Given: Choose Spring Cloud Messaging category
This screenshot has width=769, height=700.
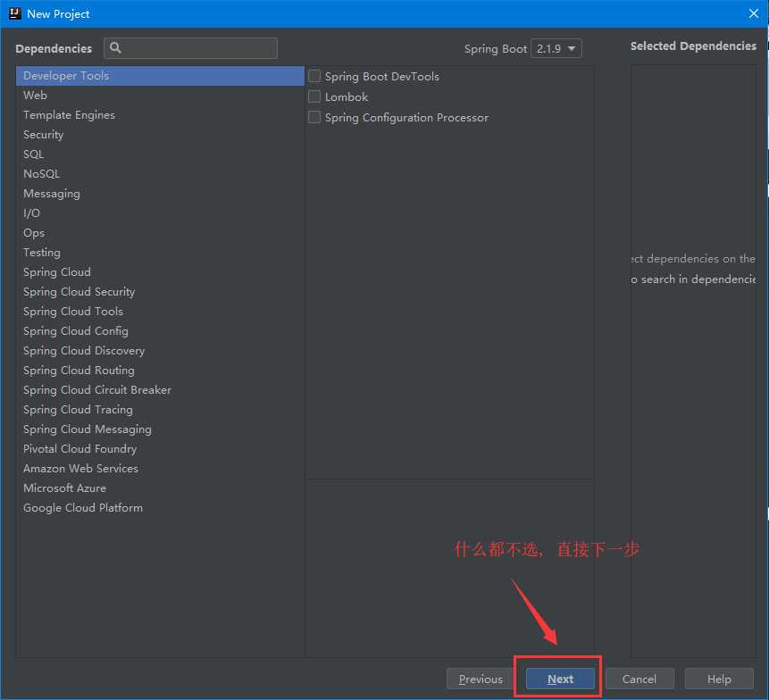Looking at the screenshot, I should click(161, 429).
